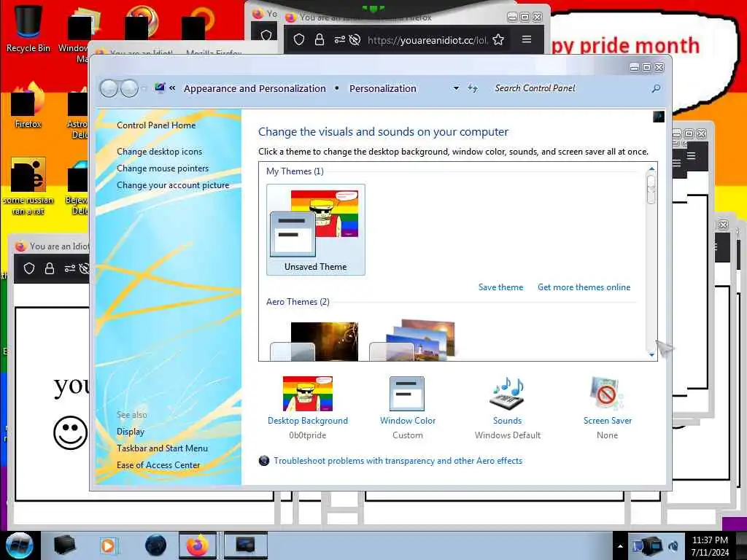Open Control Panel Home link
The width and height of the screenshot is (747, 560).
pyautogui.click(x=156, y=125)
